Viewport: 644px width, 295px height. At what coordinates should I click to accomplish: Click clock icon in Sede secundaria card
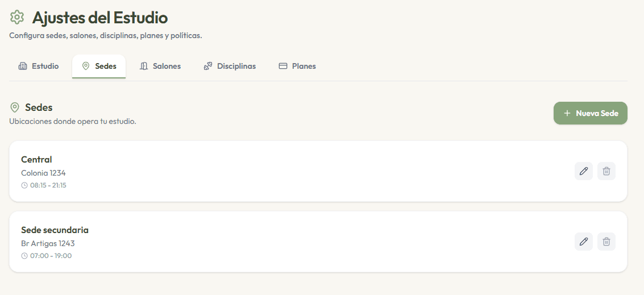(x=24, y=256)
